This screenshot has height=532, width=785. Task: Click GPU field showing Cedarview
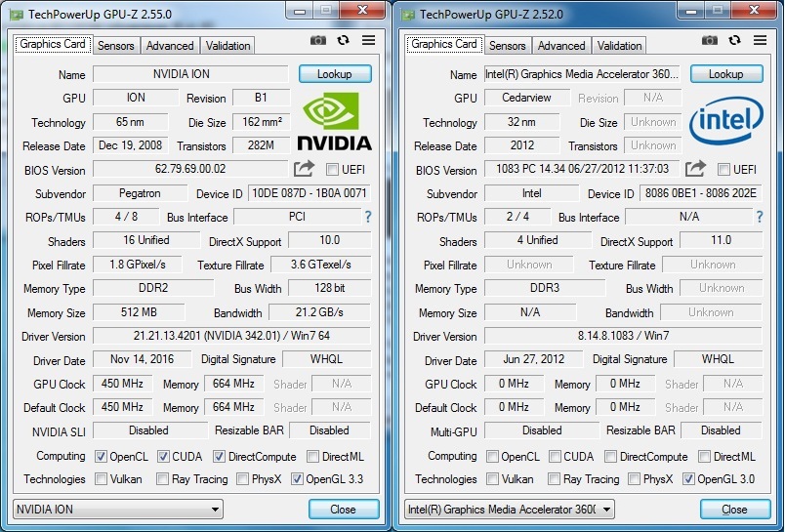click(526, 98)
